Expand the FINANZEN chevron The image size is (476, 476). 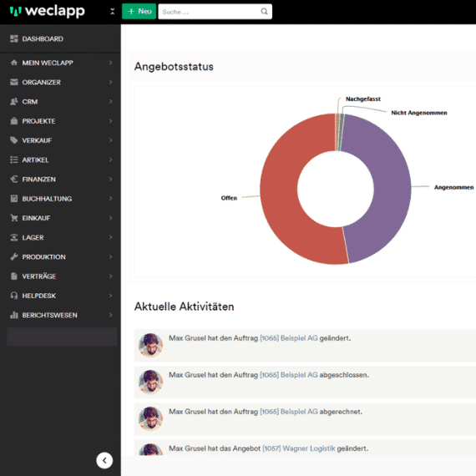pos(110,179)
